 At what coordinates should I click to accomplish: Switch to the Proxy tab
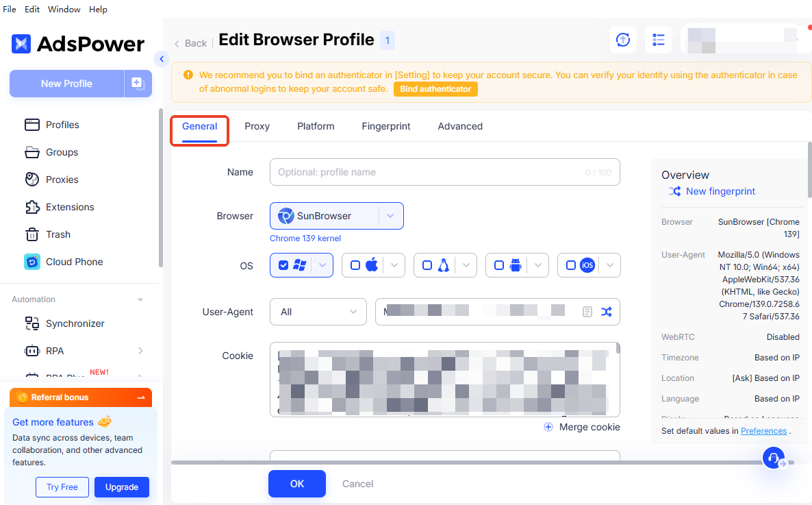pos(257,126)
